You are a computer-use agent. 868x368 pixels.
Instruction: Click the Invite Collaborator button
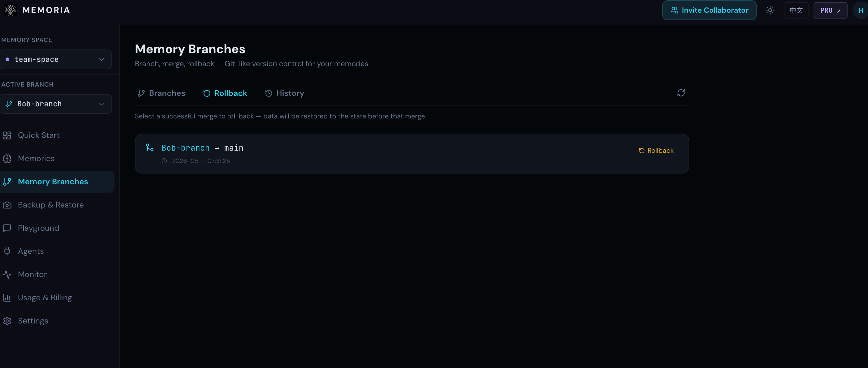pyautogui.click(x=709, y=11)
